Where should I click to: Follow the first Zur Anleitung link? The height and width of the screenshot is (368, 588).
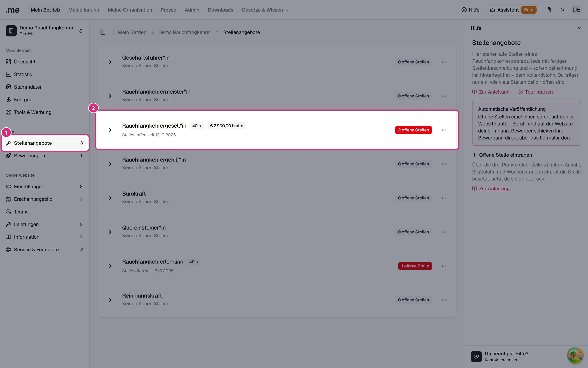pos(491,92)
